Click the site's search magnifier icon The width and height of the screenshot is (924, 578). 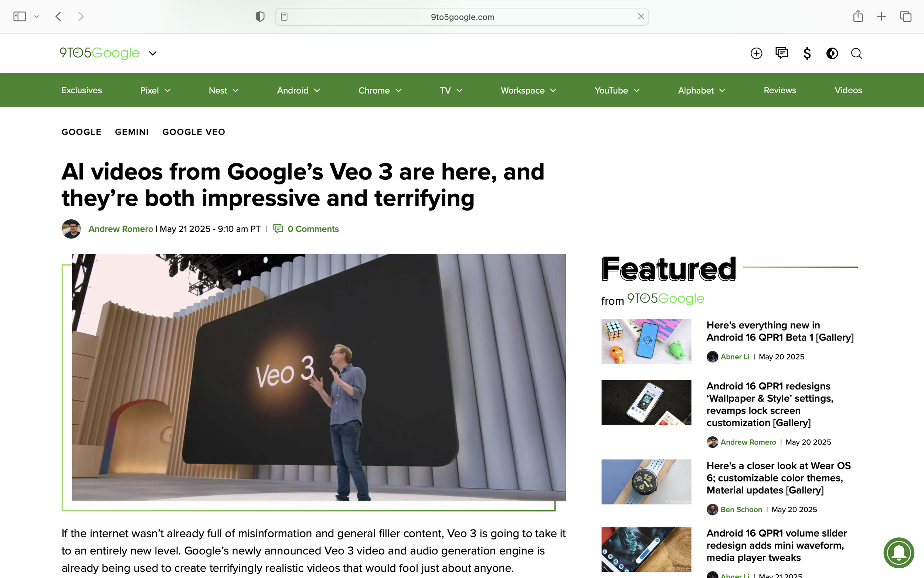tap(856, 54)
